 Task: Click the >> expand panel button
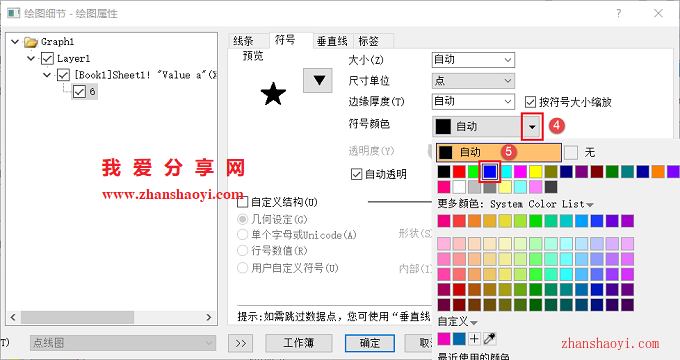[241, 343]
